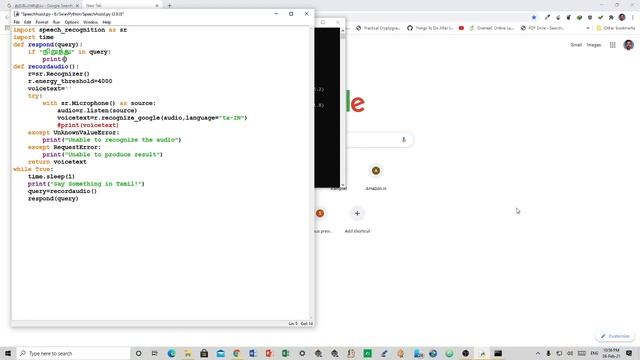
Task: Open the Help menu in IDLE
Action: pos(107,22)
